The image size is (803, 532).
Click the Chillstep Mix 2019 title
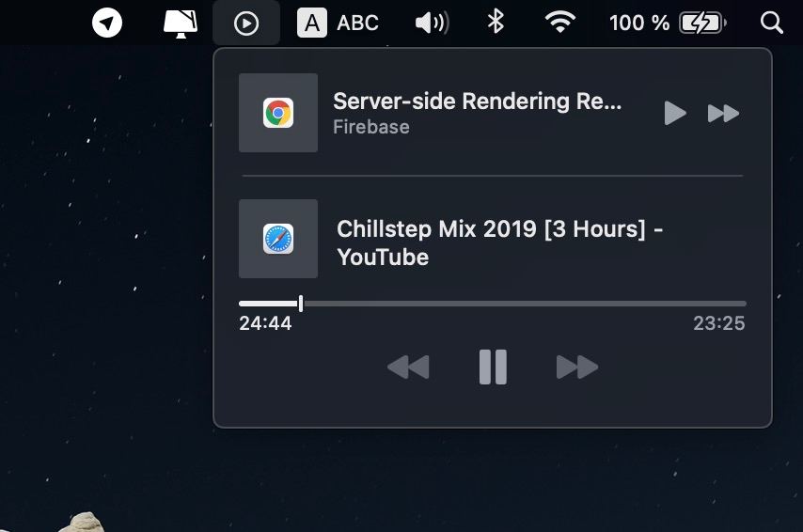[x=499, y=243]
